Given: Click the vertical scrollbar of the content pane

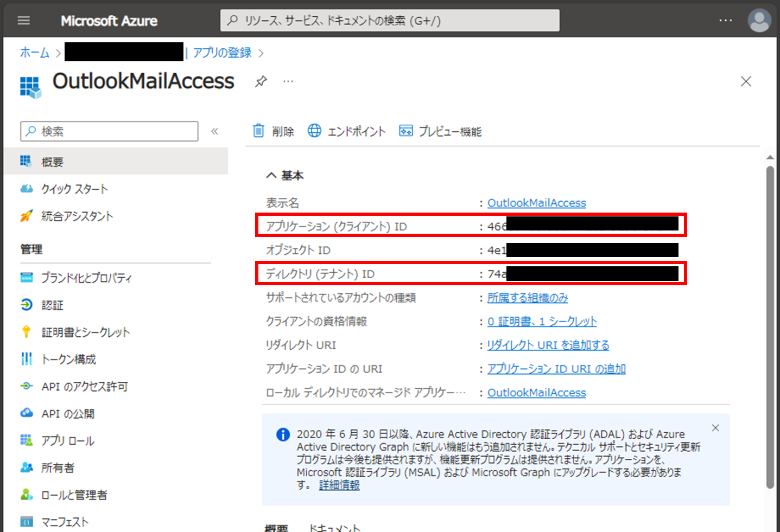Looking at the screenshot, I should (x=770, y=328).
